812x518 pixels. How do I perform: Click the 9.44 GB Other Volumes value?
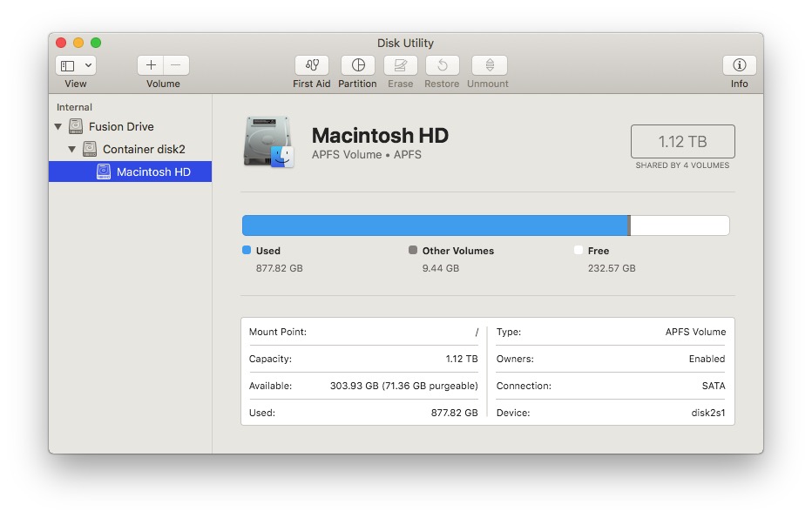click(x=441, y=268)
